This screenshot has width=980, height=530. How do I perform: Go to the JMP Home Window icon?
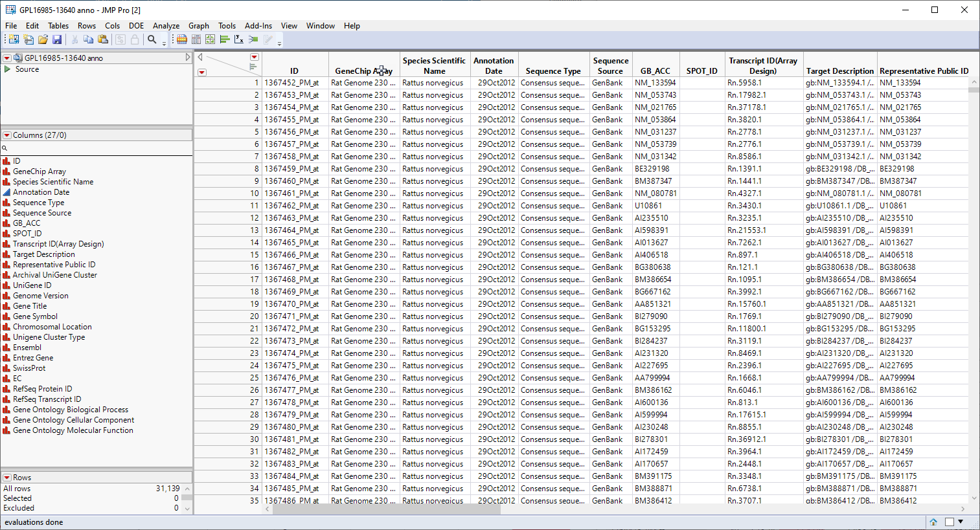tap(933, 522)
